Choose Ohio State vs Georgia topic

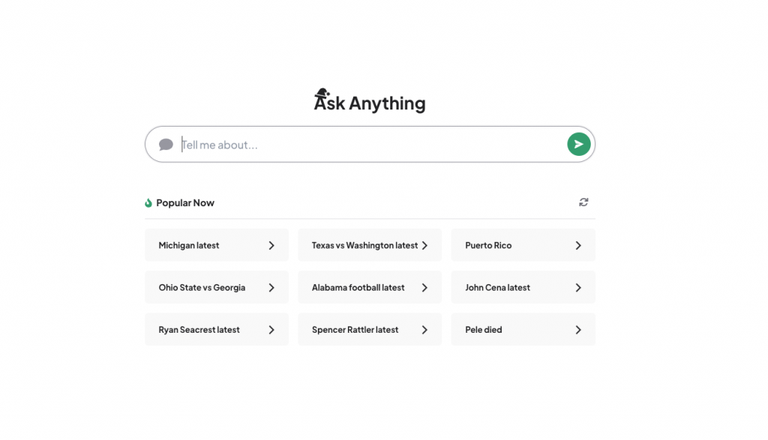(202, 287)
